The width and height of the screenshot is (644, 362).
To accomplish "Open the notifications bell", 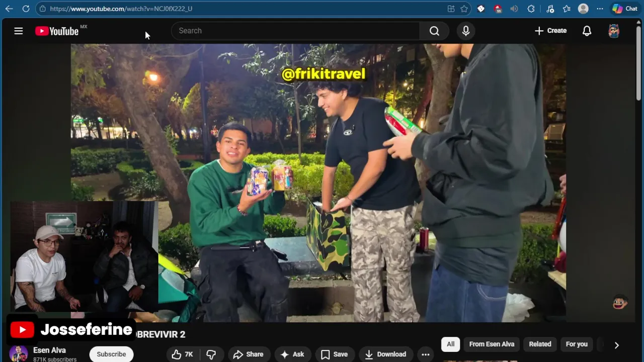I will click(x=587, y=31).
